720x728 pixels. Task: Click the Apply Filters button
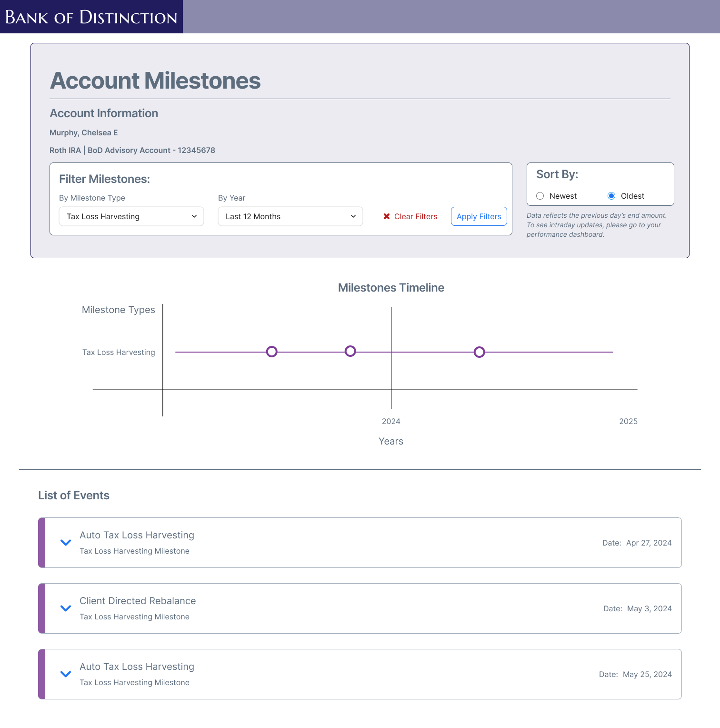pyautogui.click(x=479, y=216)
